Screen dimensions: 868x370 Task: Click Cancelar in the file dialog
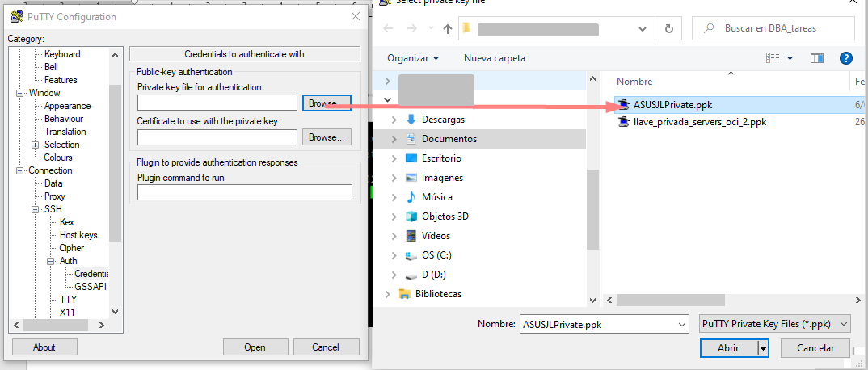tap(815, 348)
